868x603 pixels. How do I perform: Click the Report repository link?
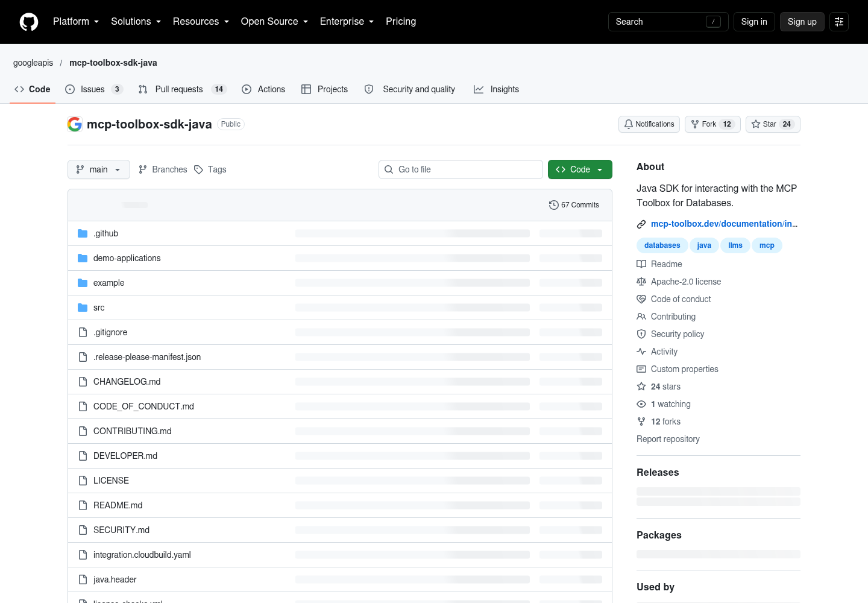(668, 439)
